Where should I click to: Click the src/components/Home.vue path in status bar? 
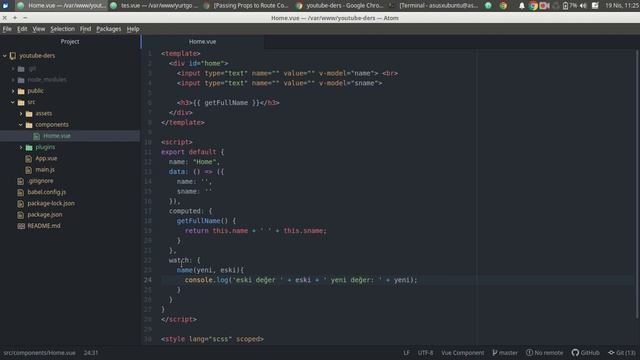(x=40, y=353)
